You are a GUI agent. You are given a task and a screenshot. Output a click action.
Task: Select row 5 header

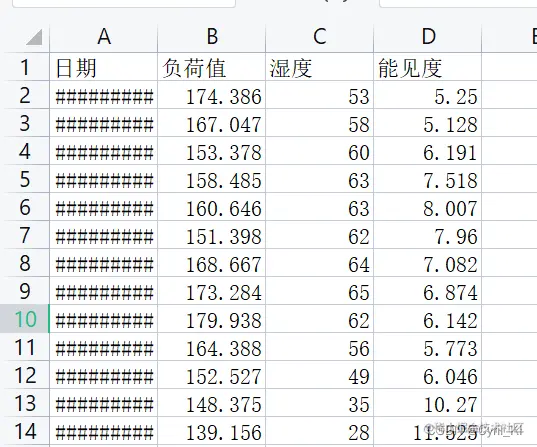pos(25,179)
